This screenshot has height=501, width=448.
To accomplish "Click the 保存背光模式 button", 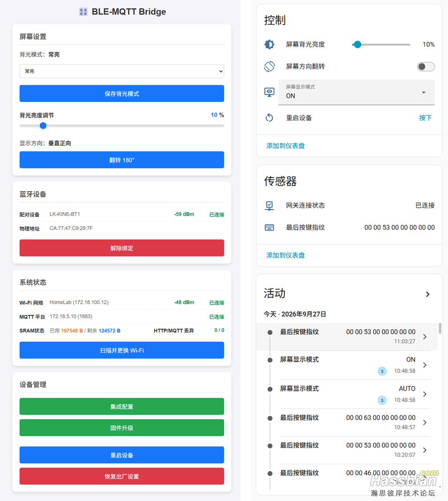I will [x=122, y=94].
